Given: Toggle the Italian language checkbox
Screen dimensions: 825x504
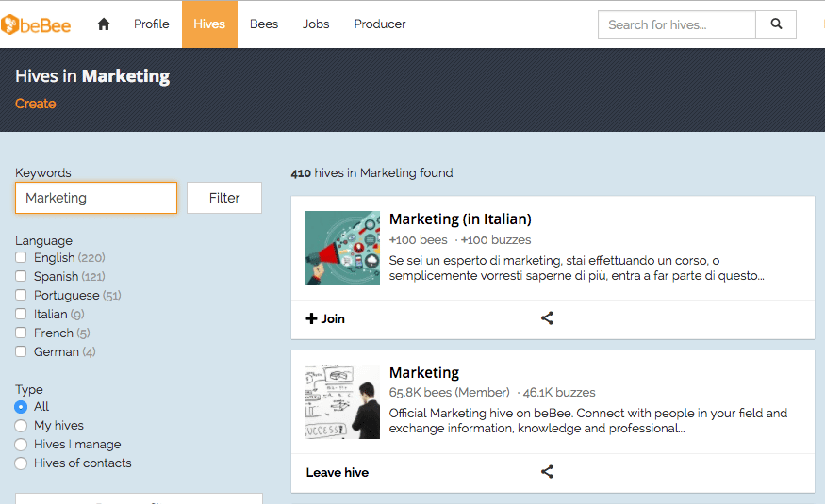Looking at the screenshot, I should pos(21,315).
